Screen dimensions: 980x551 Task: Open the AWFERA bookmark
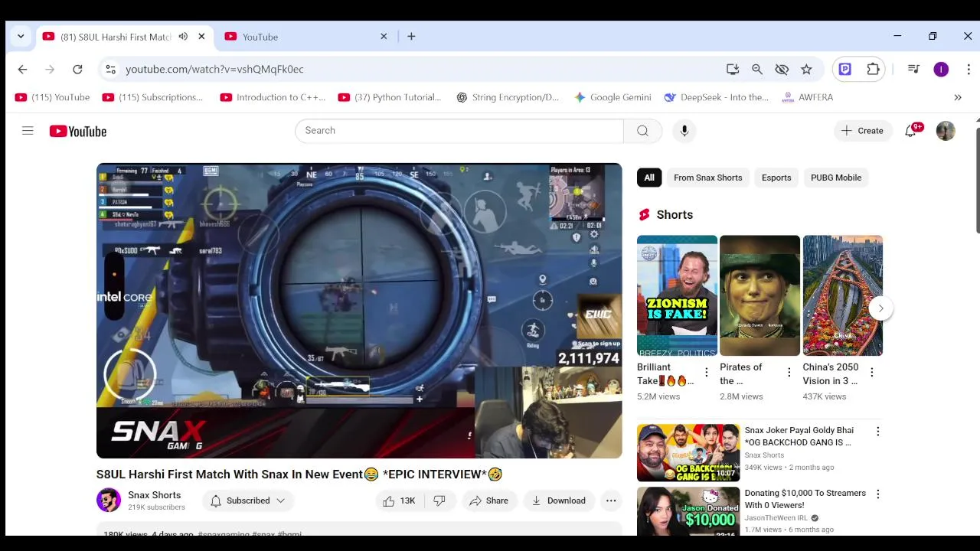point(807,97)
